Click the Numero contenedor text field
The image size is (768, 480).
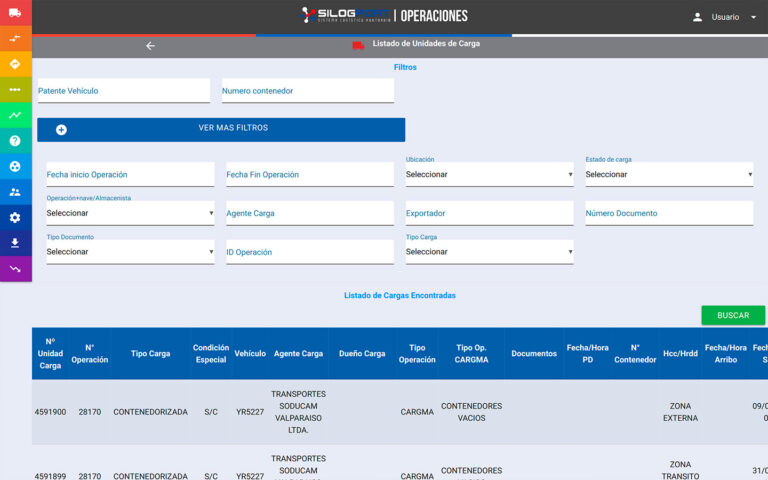click(x=308, y=91)
